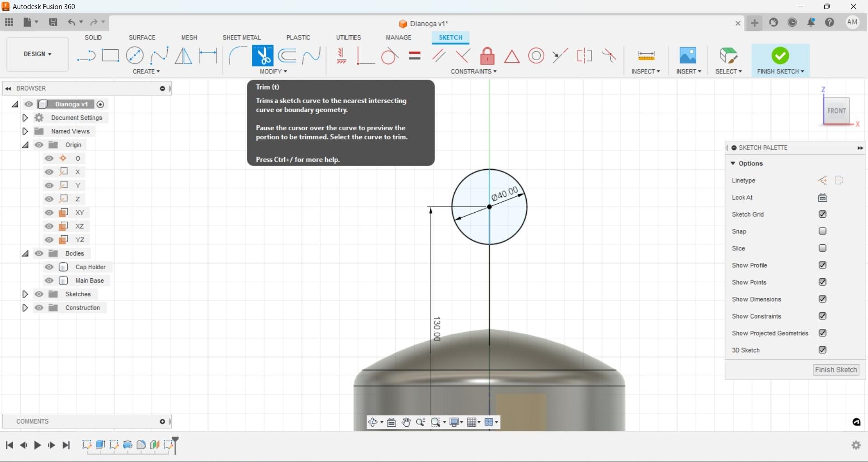This screenshot has width=868, height=462.
Task: Jump to the timeline beginning
Action: pyautogui.click(x=9, y=445)
